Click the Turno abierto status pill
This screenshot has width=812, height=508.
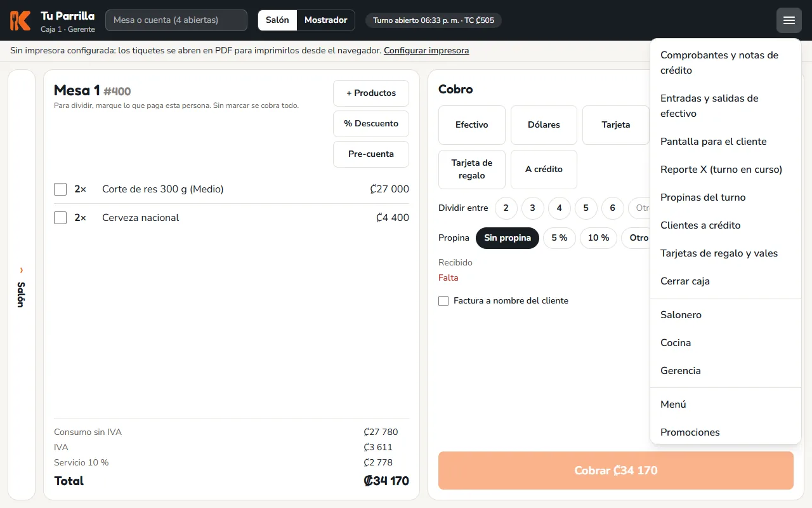[x=433, y=20]
